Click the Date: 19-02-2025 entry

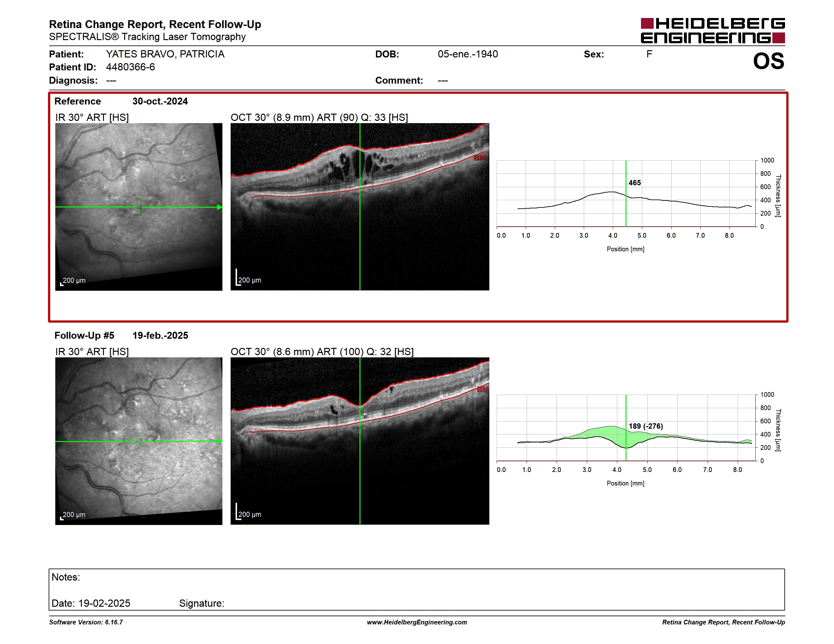click(91, 603)
